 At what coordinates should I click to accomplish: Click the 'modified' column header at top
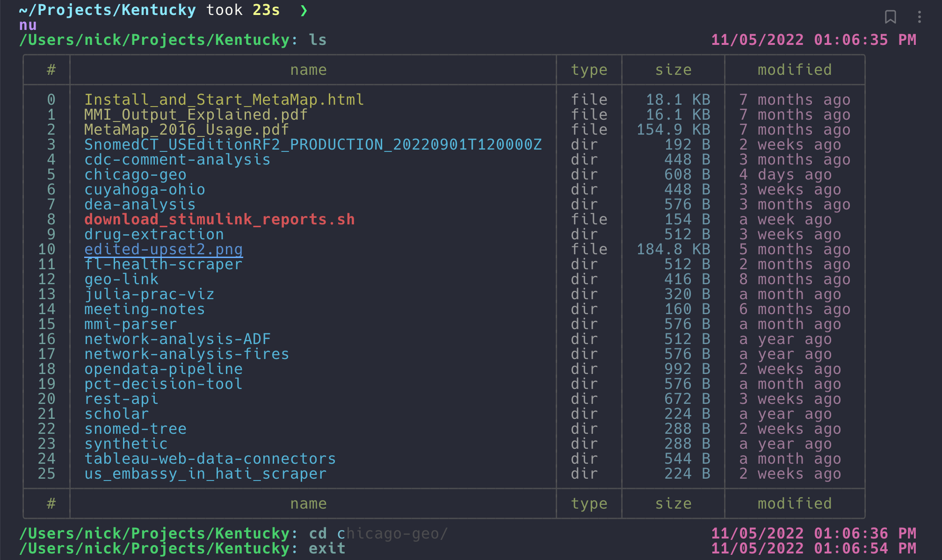click(x=794, y=70)
